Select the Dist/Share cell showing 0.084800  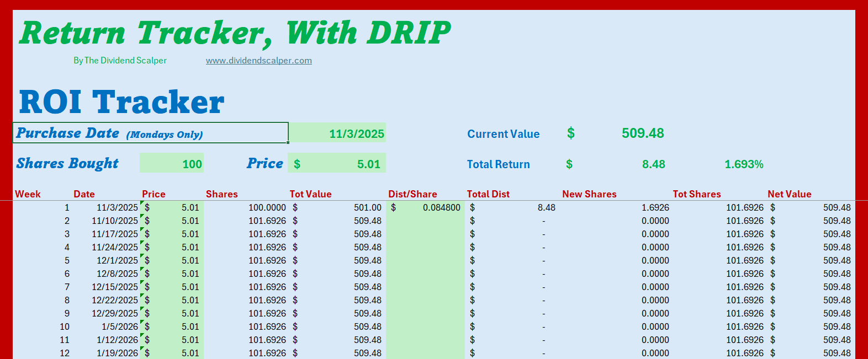tap(425, 207)
